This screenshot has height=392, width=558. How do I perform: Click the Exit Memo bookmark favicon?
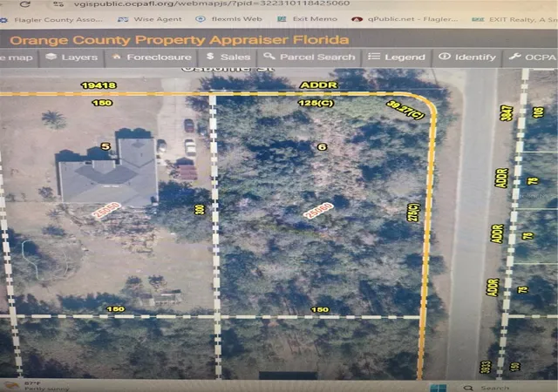click(282, 19)
